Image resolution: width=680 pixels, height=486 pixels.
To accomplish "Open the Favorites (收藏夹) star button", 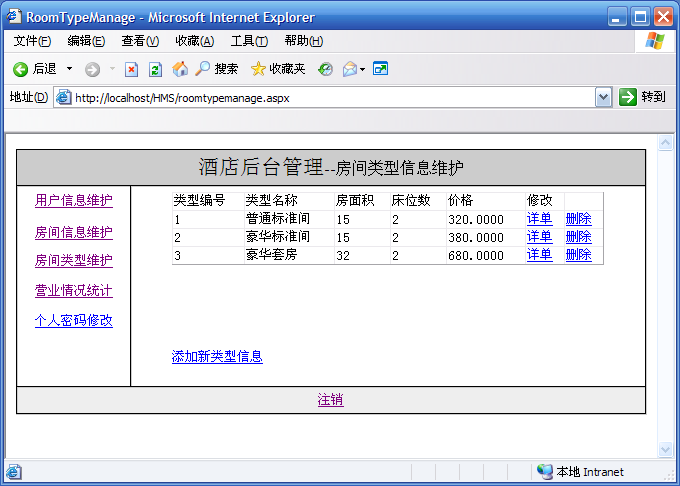I will coord(278,69).
